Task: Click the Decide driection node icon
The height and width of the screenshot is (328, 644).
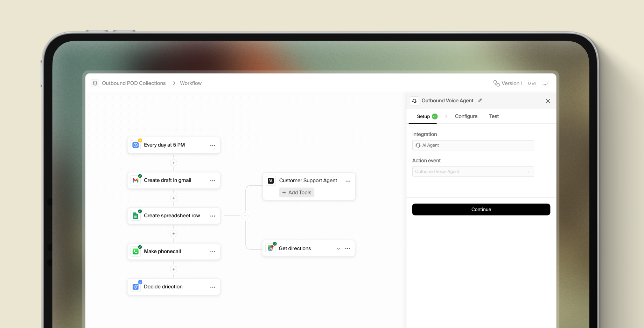Action: point(136,286)
